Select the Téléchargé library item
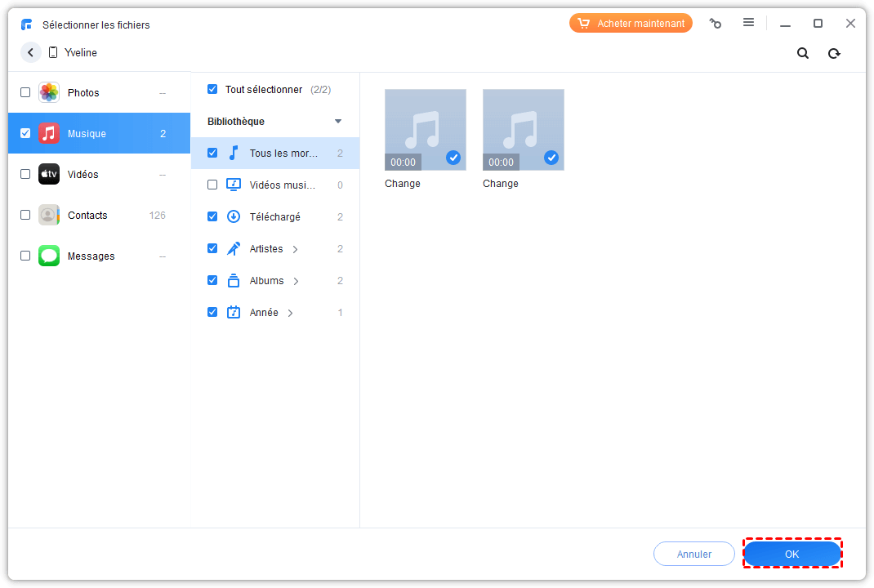 tap(274, 216)
